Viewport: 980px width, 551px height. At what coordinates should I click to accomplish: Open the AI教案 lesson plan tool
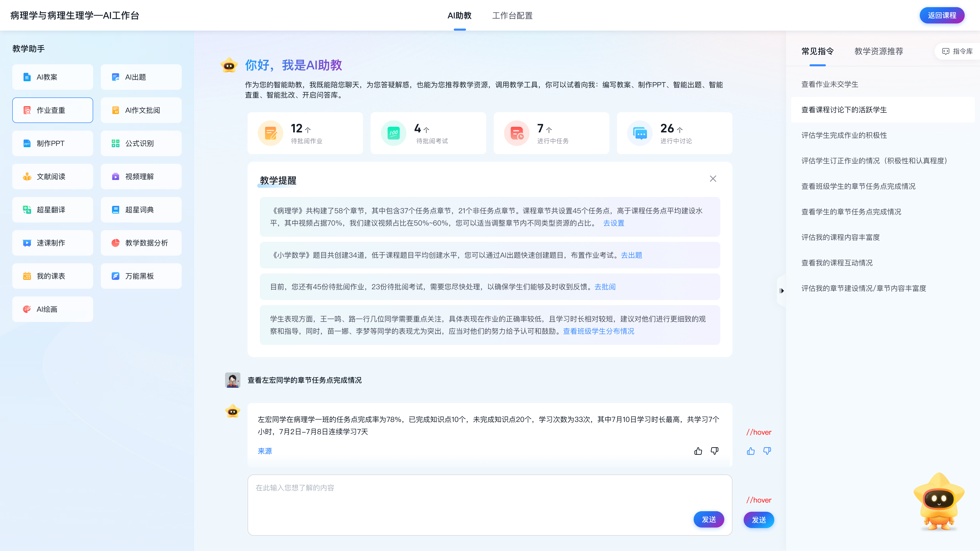pos(53,77)
